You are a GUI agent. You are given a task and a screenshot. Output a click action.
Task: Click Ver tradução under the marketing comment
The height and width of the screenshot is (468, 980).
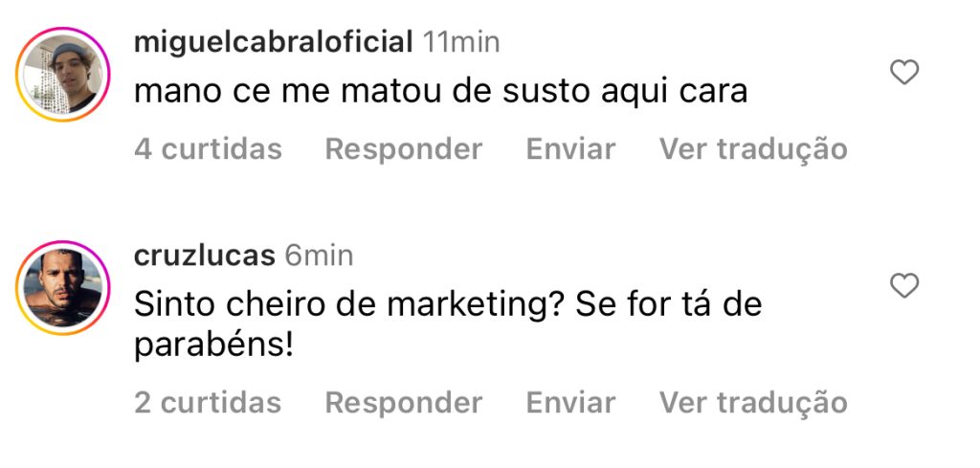[x=752, y=403]
